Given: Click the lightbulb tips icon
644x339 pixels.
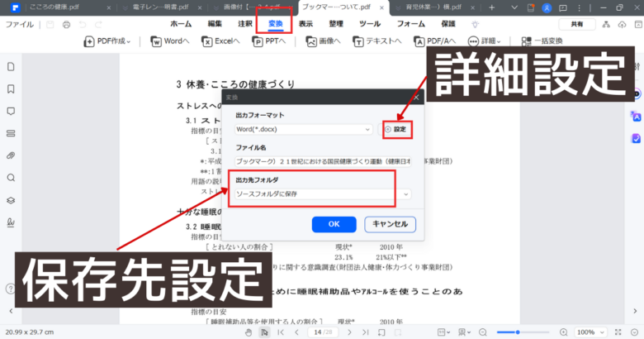Looking at the screenshot, I should pos(476,24).
